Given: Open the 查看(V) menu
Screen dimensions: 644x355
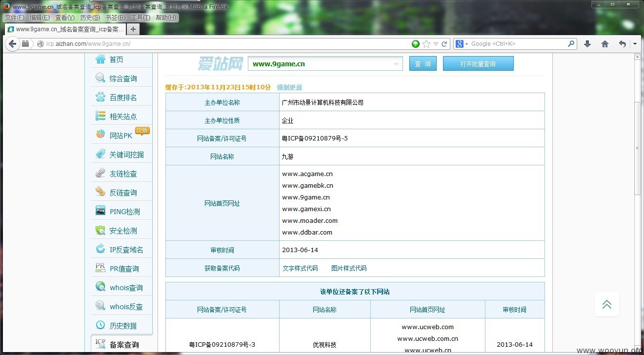Looking at the screenshot, I should (65, 18).
